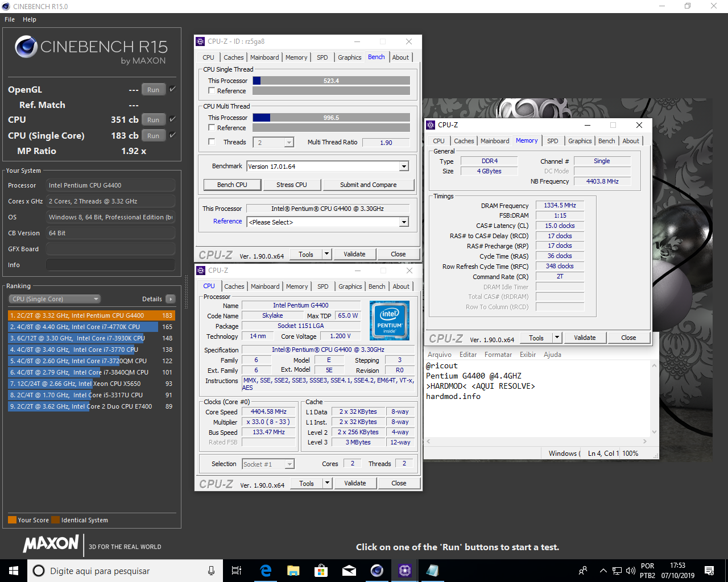Screen dimensions: 728x582
Task: Click the blue Reference link in Bench
Action: pos(227,221)
